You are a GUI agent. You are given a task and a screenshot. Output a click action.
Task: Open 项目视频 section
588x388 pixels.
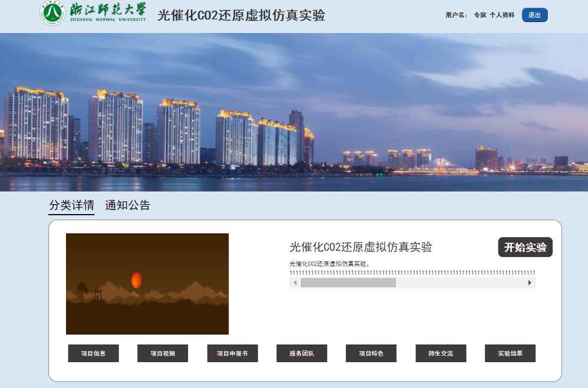click(x=163, y=353)
